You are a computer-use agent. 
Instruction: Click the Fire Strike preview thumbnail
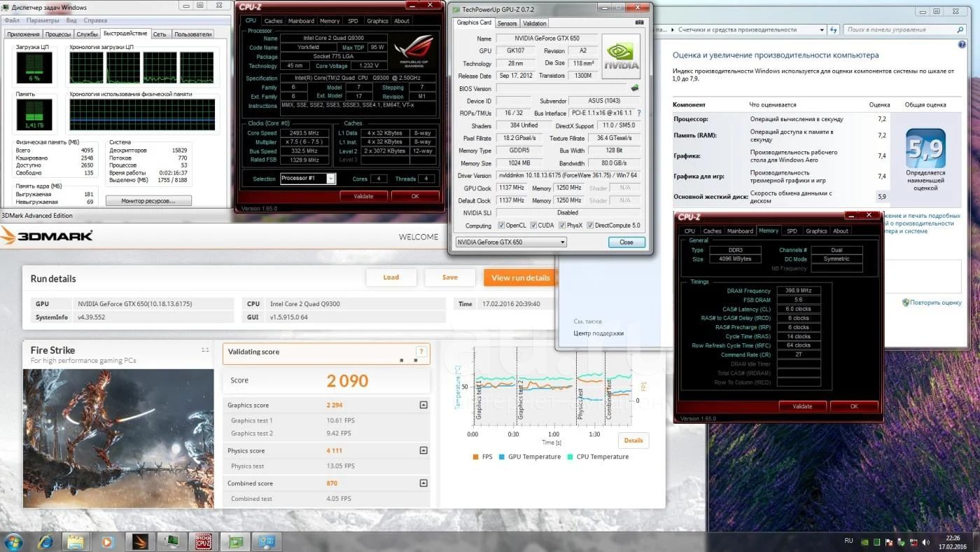point(118,437)
